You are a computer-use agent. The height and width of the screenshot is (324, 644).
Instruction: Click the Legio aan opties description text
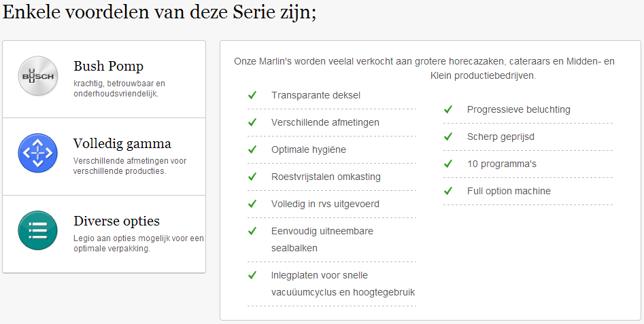click(139, 243)
